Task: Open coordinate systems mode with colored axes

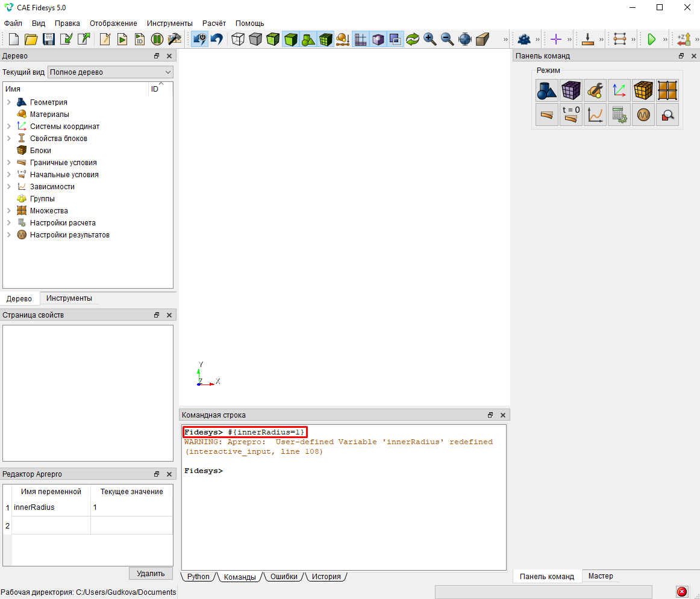Action: [619, 90]
